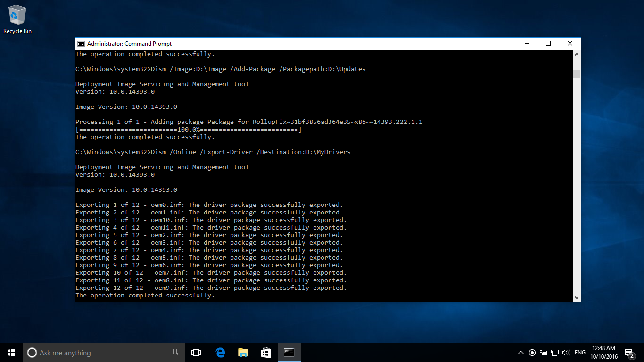Click the 'Exporting 7 of 12 - oem4.inf' line
644x362 pixels.
(x=209, y=250)
